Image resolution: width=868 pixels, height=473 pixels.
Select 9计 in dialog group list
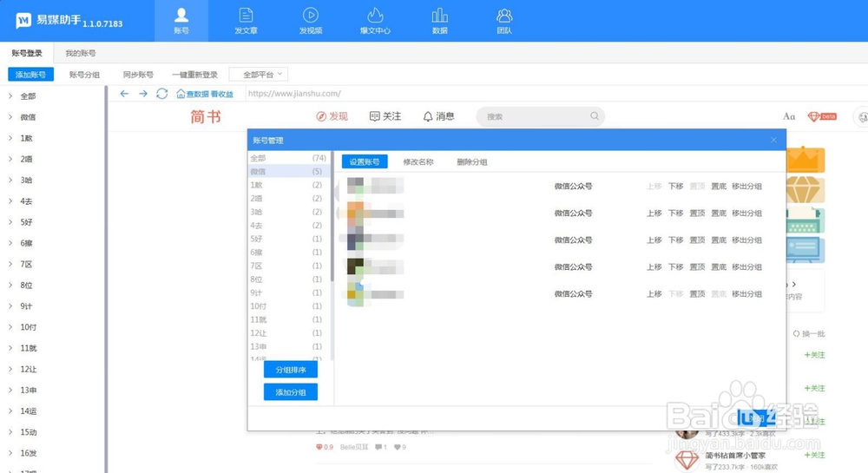288,292
